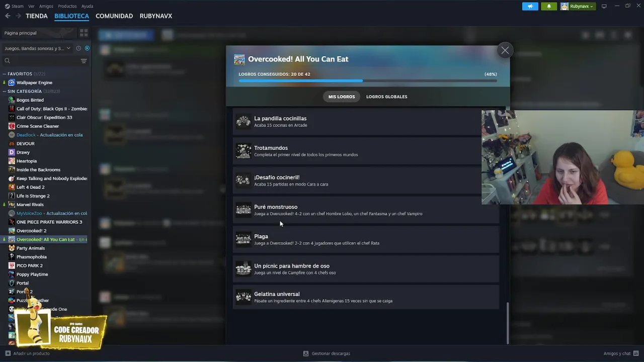Select Clair Obscur: Expedition 33
Viewport: 644px width, 362px height.
coord(44,117)
